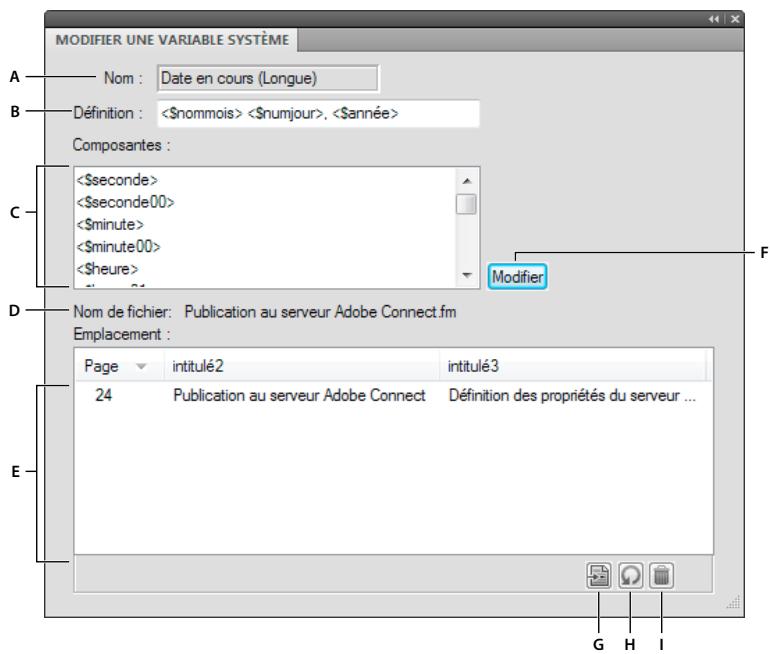770x654 pixels.
Task: Click the Refresh locations icon
Action: coord(630,575)
